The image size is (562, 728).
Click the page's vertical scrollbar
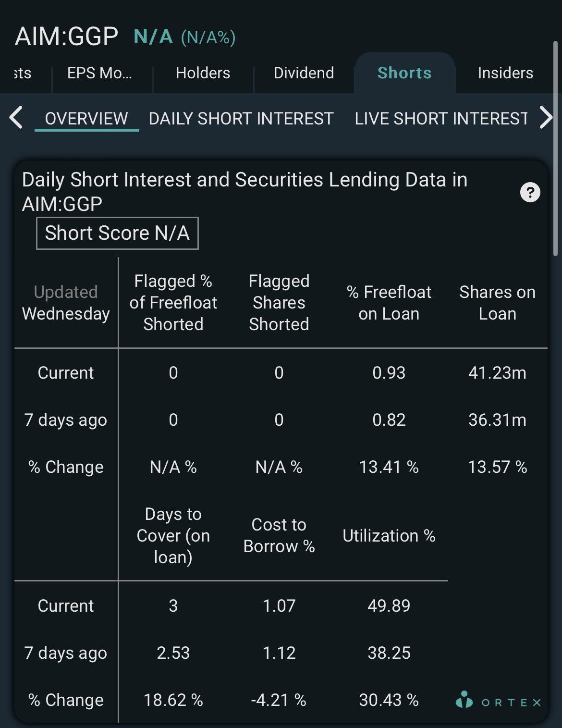point(555,149)
